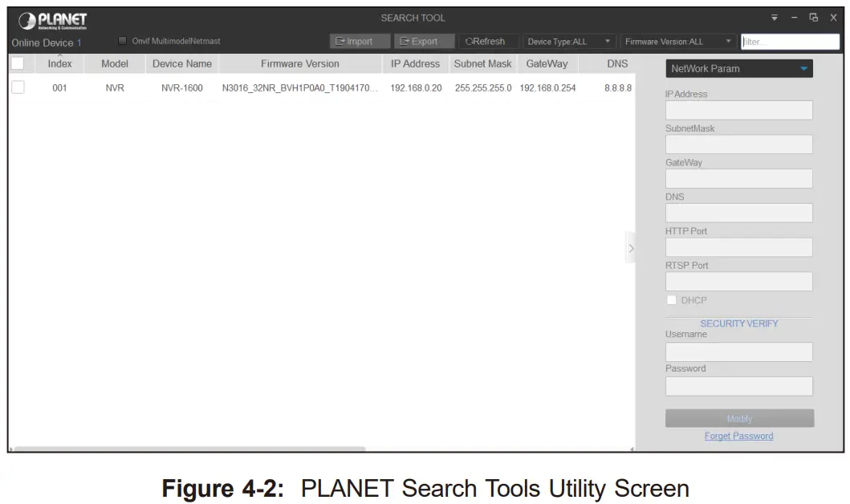Click the NetWork Param panel header icon
Viewport: 850px width, 504px height.
click(805, 68)
